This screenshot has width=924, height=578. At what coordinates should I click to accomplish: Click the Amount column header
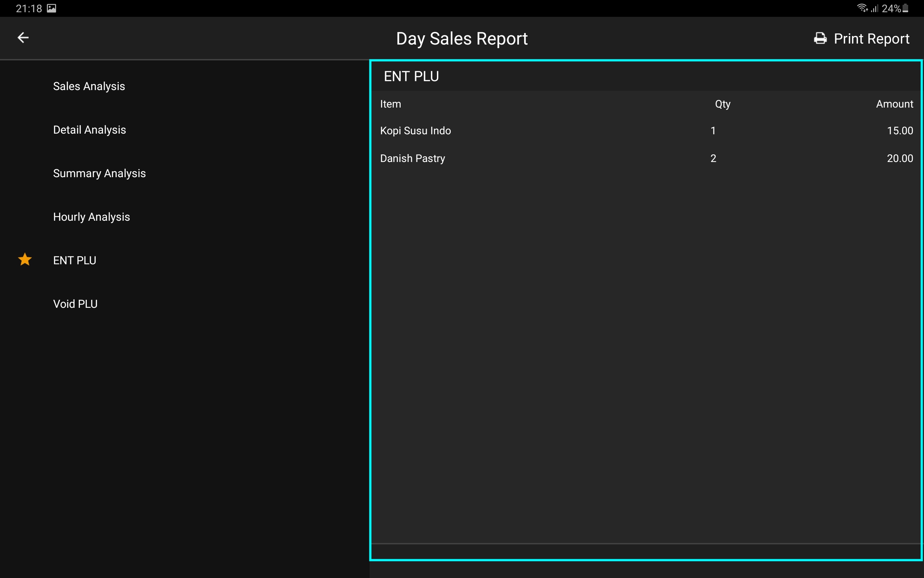[x=894, y=104]
